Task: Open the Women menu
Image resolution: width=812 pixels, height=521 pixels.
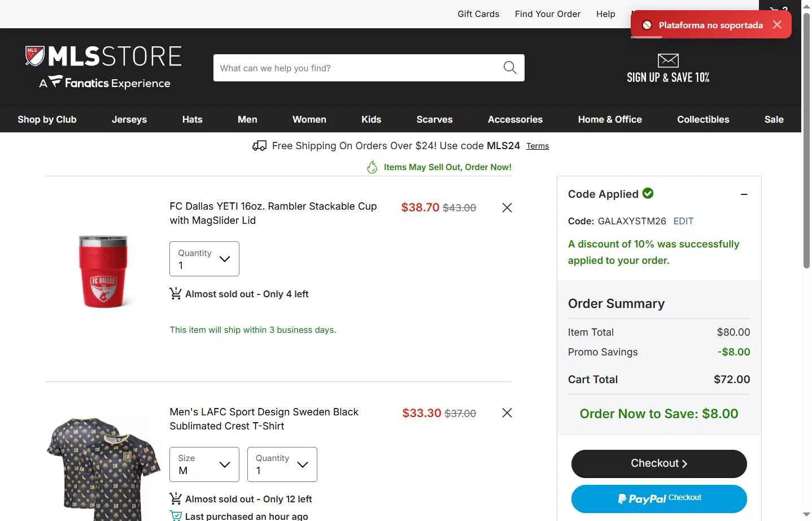Action: pyautogui.click(x=309, y=119)
